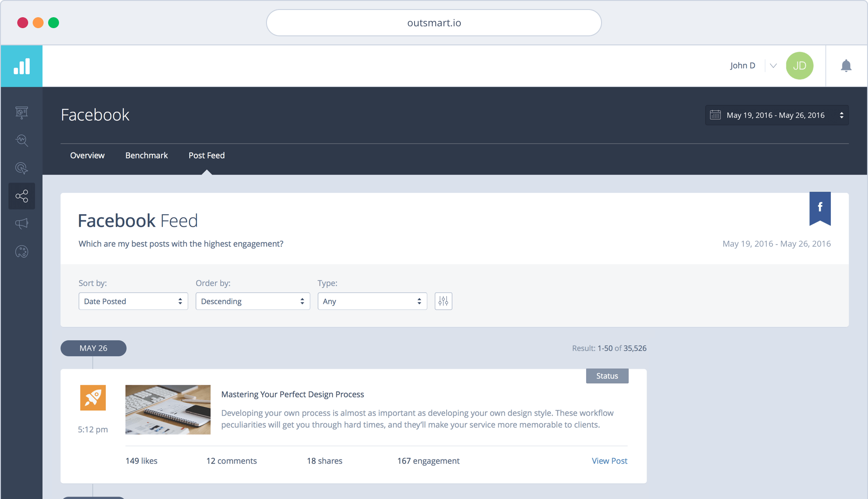The height and width of the screenshot is (499, 868).
Task: Click the Status tag on post
Action: click(607, 376)
